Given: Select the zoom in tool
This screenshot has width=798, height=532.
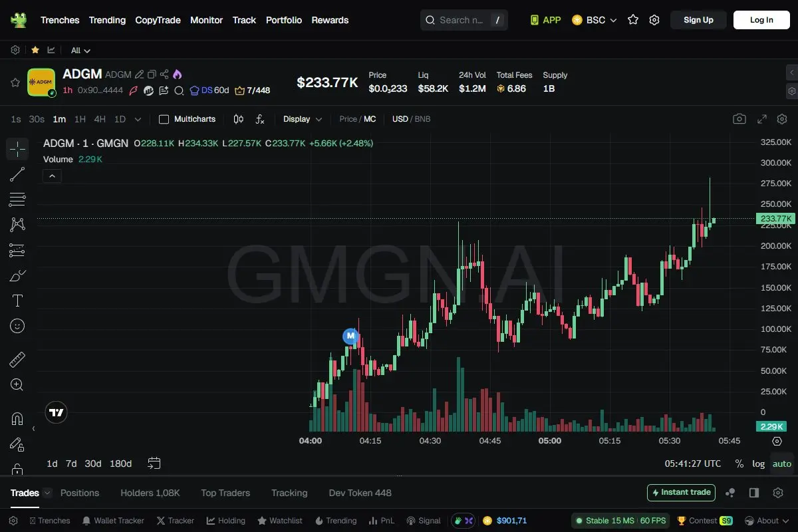Looking at the screenshot, I should click(17, 385).
